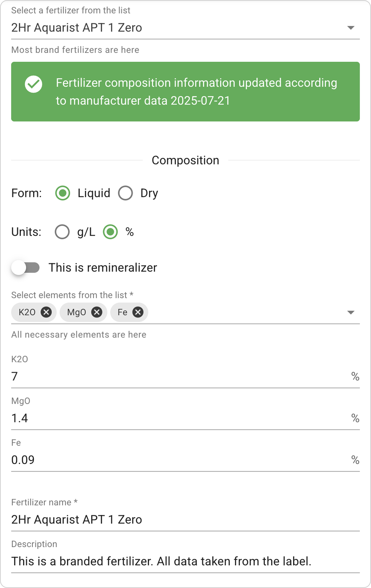Click the fertilizer composition updated banner

point(195,92)
